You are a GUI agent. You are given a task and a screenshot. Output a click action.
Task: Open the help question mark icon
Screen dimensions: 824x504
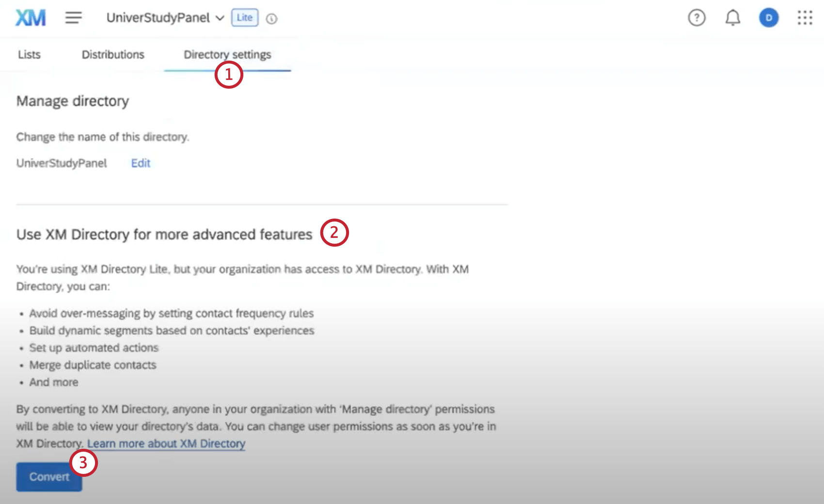(697, 17)
